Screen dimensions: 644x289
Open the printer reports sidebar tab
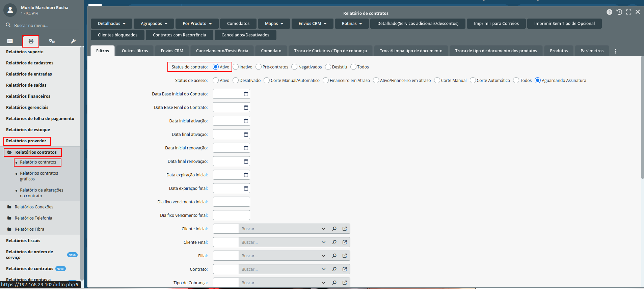coord(31,41)
